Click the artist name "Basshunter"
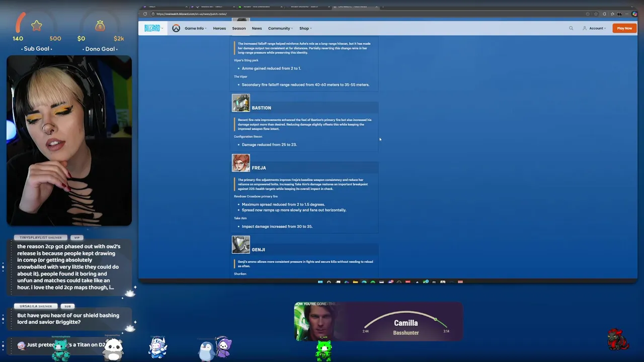Screen dimensions: 644x362 click(x=406, y=333)
